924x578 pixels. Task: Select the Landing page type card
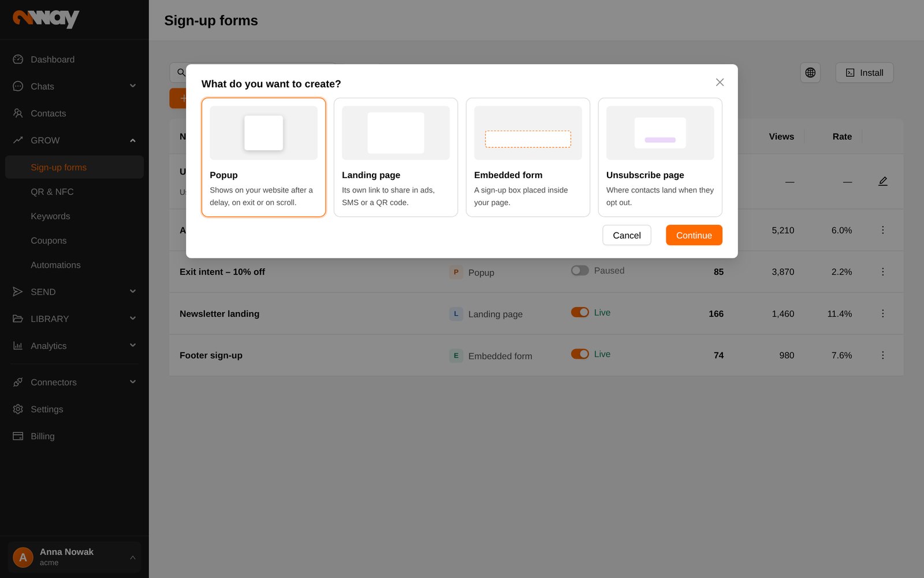click(x=396, y=157)
